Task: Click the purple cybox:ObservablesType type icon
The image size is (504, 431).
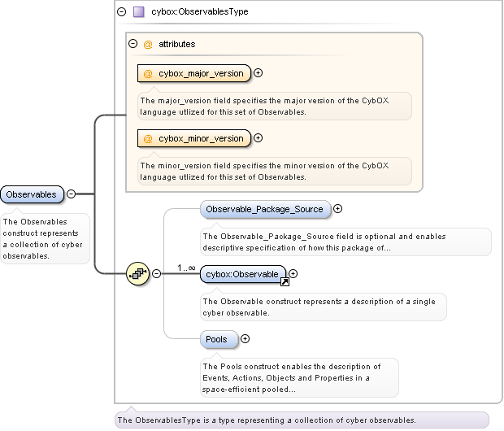Action: [138, 12]
